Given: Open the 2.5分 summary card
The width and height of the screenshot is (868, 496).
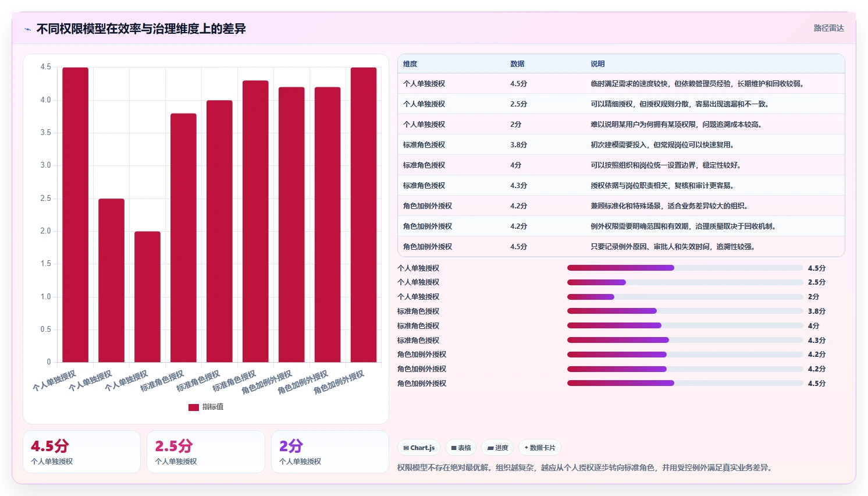Looking at the screenshot, I should click(206, 452).
